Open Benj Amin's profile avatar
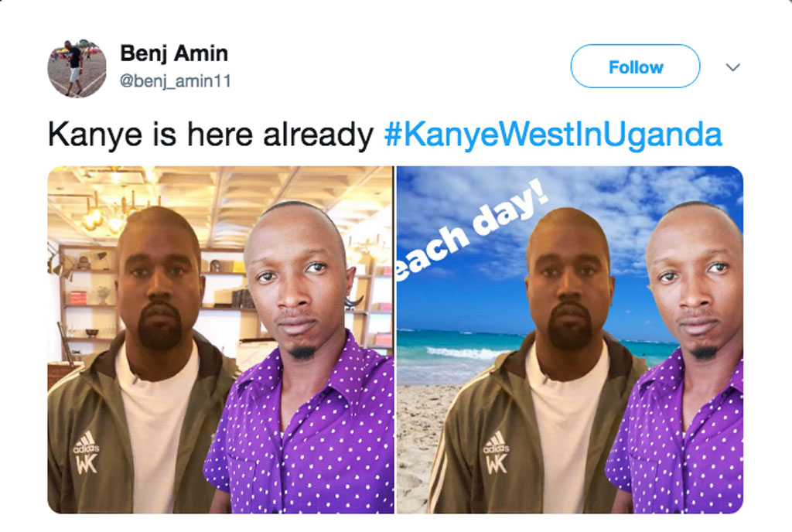The height and width of the screenshot is (532, 792). [x=77, y=68]
